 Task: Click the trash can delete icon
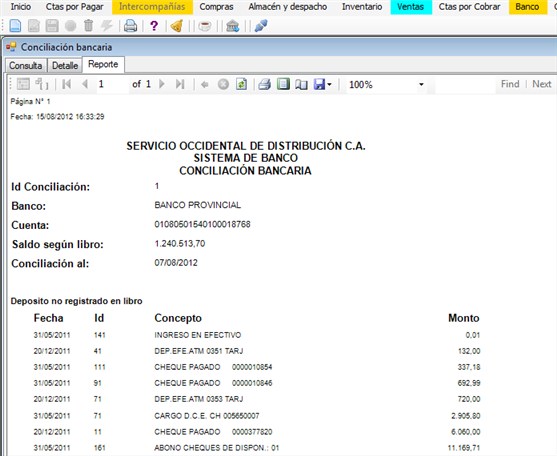88,26
